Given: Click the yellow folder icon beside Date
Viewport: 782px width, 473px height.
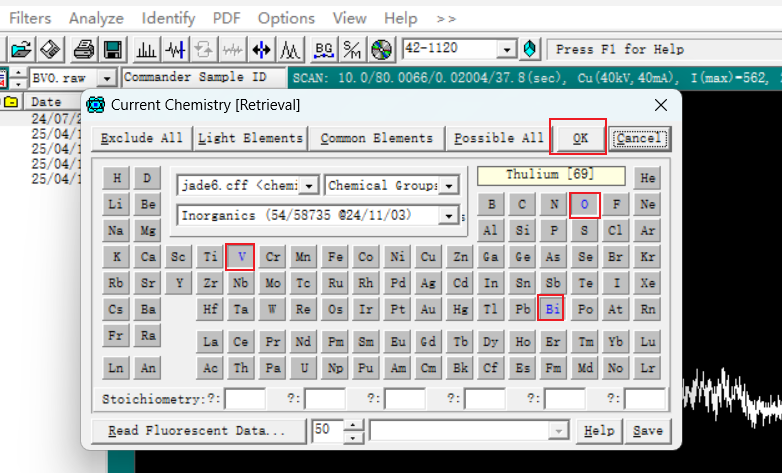Looking at the screenshot, I should [x=10, y=102].
